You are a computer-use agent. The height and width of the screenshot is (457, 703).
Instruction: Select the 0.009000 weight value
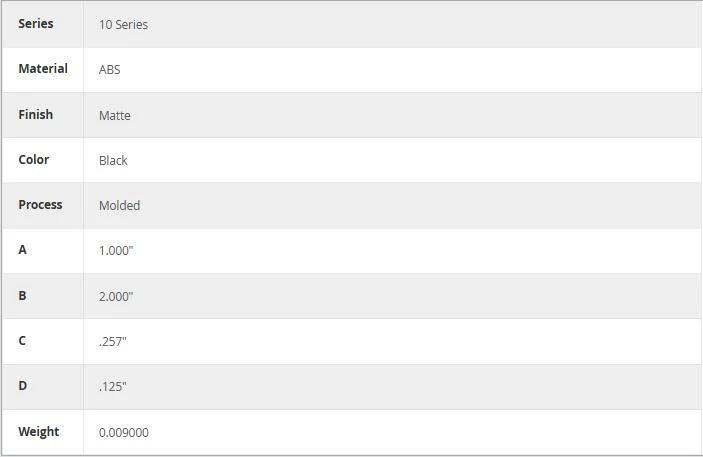click(124, 432)
